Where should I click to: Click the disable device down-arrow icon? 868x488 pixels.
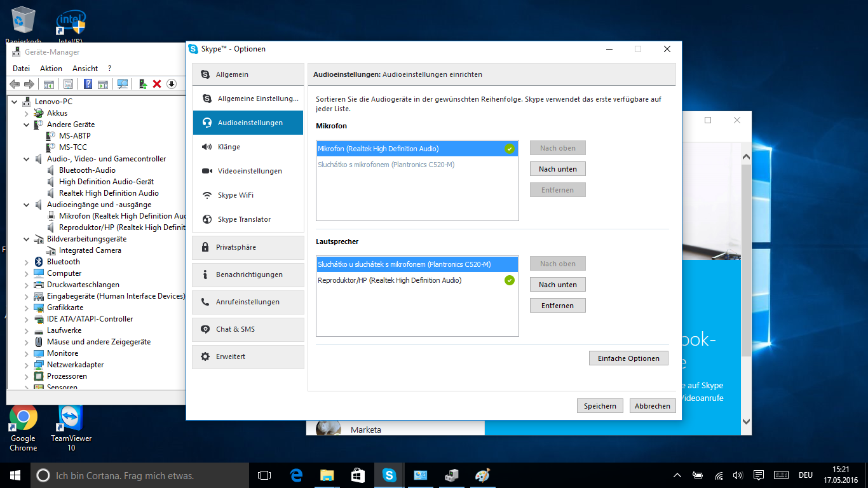tap(171, 84)
